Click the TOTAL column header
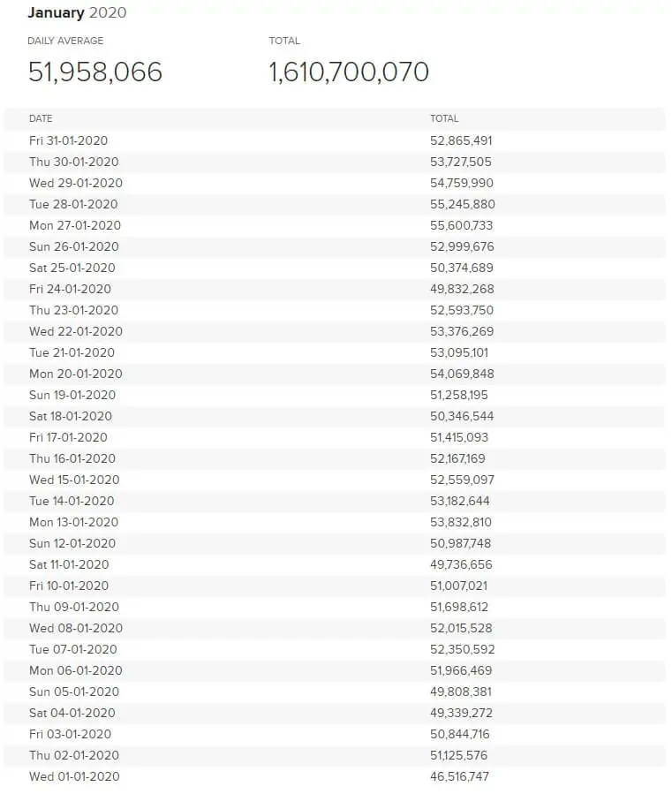Screen dimensions: 672x809 click(x=444, y=118)
